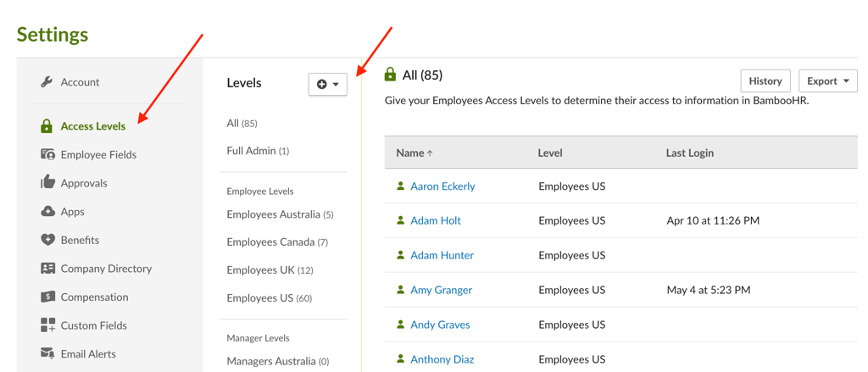Click the Custom Fields grid icon
Image resolution: width=868 pixels, height=372 pixels.
tap(47, 325)
